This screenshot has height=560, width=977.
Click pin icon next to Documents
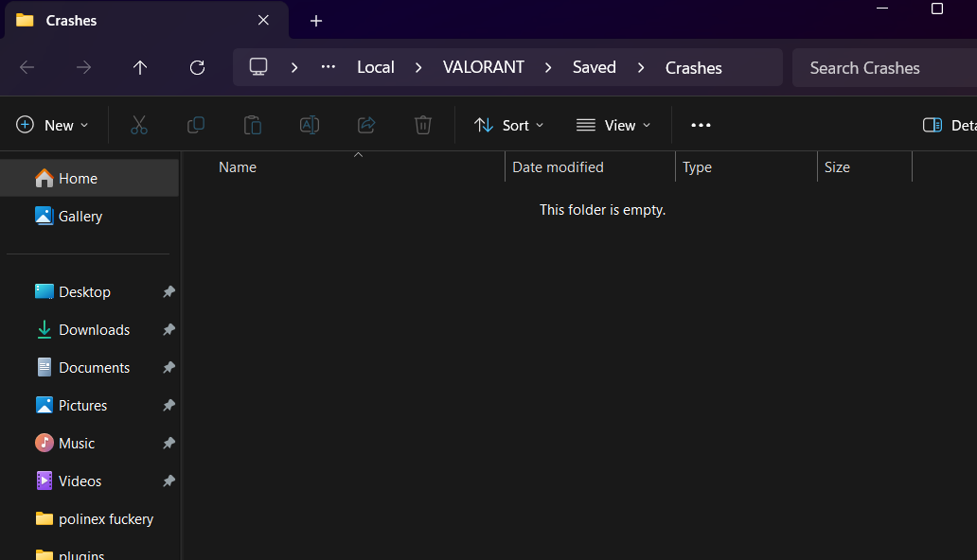point(169,368)
